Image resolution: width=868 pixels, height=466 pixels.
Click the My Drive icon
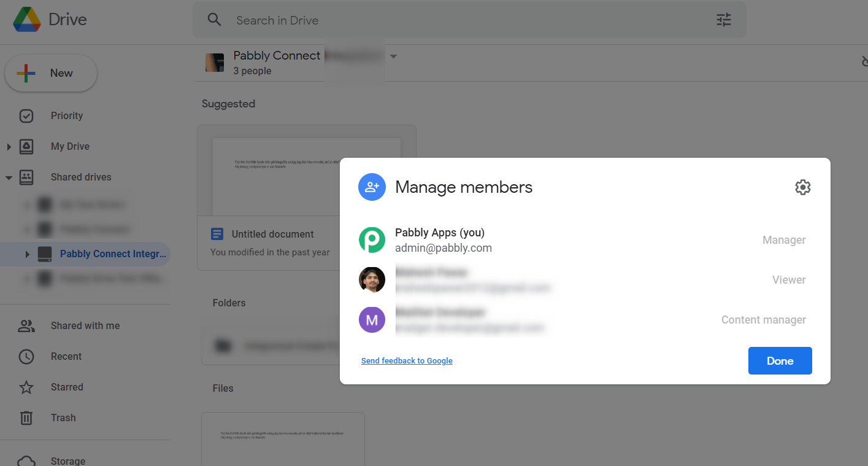[x=26, y=147]
